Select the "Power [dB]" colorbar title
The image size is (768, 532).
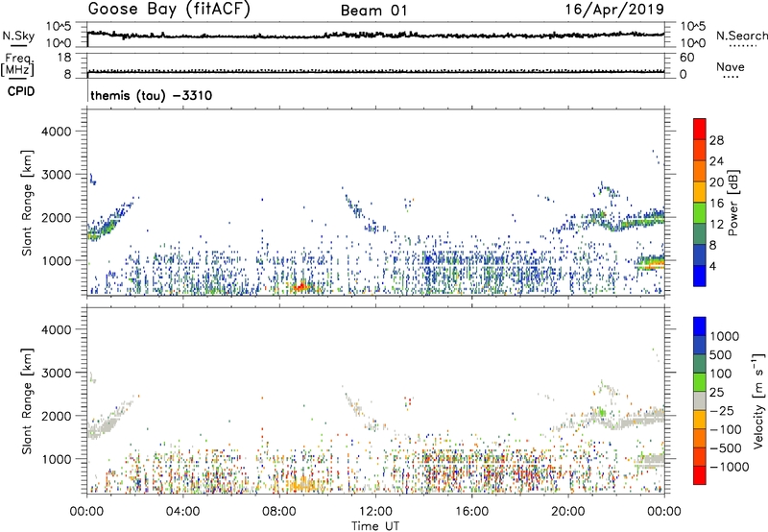tap(732, 203)
